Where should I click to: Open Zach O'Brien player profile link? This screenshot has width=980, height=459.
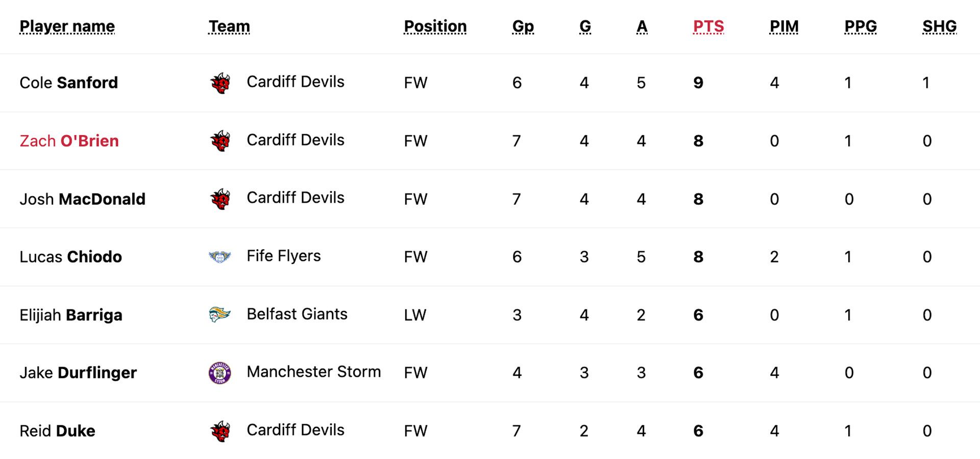69,141
